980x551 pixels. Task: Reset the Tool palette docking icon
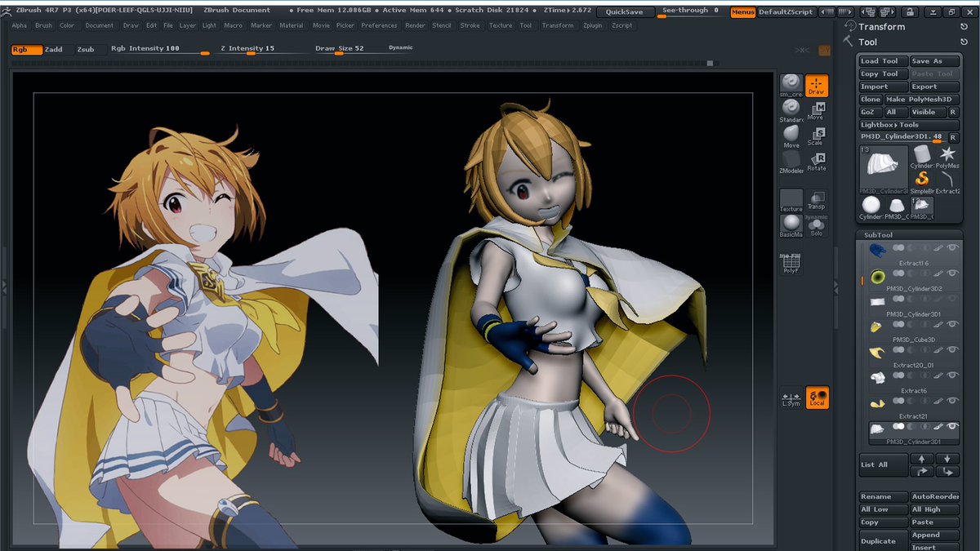pyautogui.click(x=964, y=42)
